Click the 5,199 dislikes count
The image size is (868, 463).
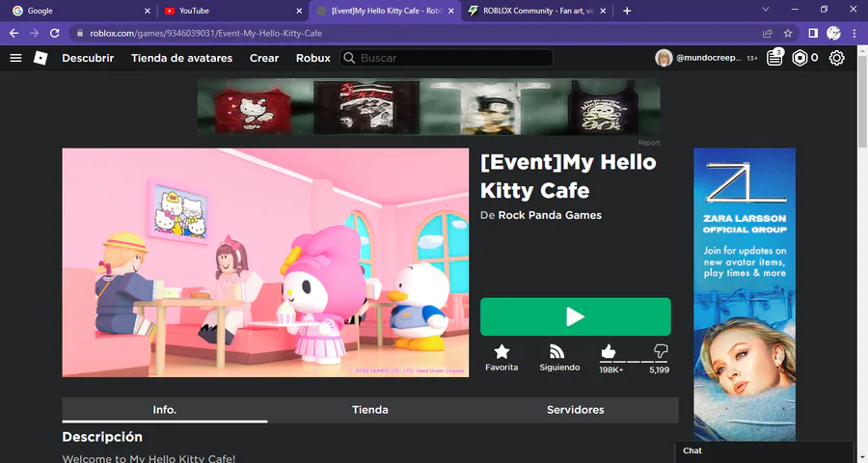click(659, 369)
